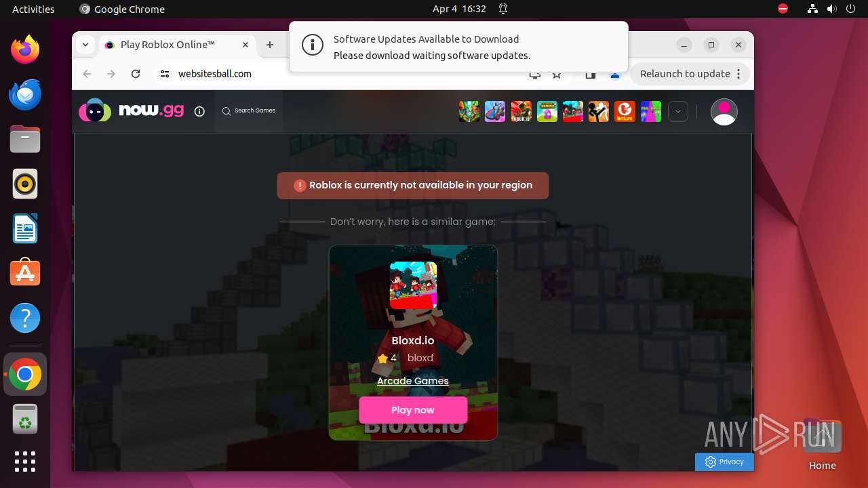Toggle Chrome side panel icon
The image size is (868, 488).
point(590,75)
